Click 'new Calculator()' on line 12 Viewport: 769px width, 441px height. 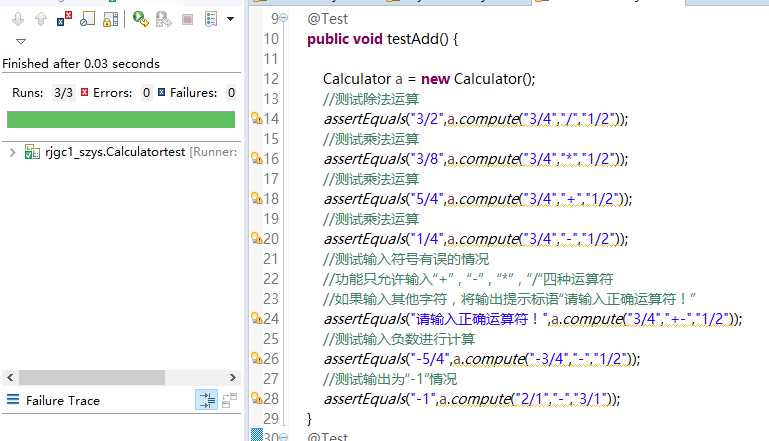[x=478, y=79]
